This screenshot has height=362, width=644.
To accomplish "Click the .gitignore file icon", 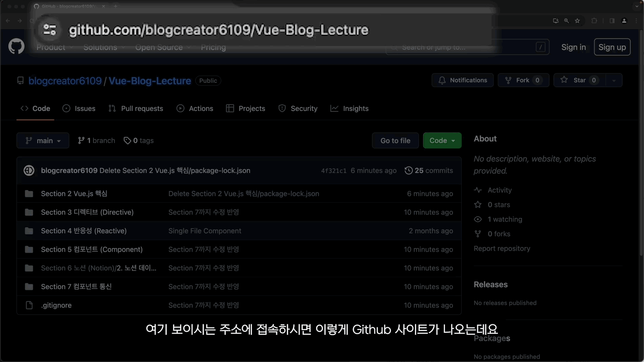I will point(29,305).
